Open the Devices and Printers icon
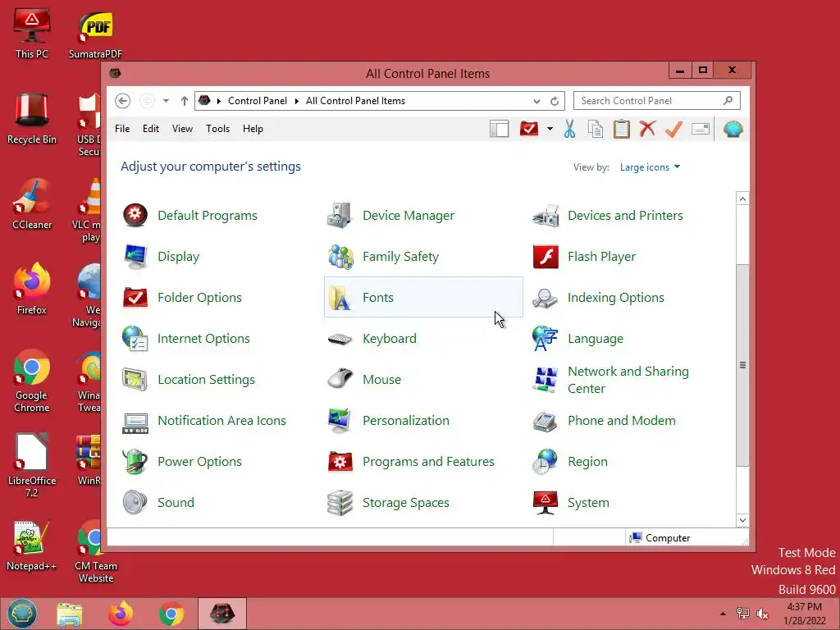 [x=546, y=216]
